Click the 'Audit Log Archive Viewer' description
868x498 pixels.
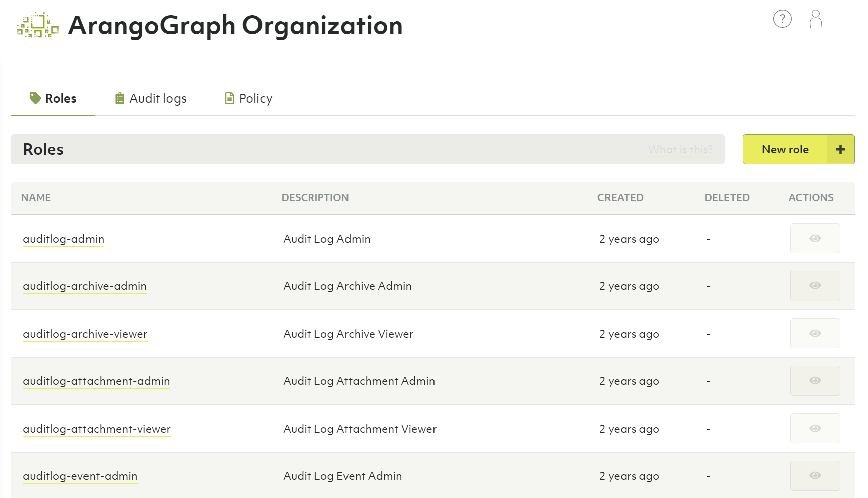point(348,334)
